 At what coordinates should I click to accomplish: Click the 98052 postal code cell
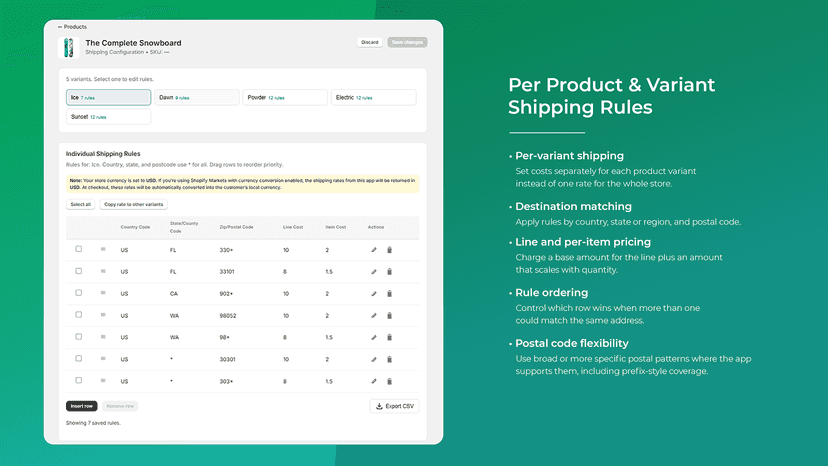coord(228,316)
